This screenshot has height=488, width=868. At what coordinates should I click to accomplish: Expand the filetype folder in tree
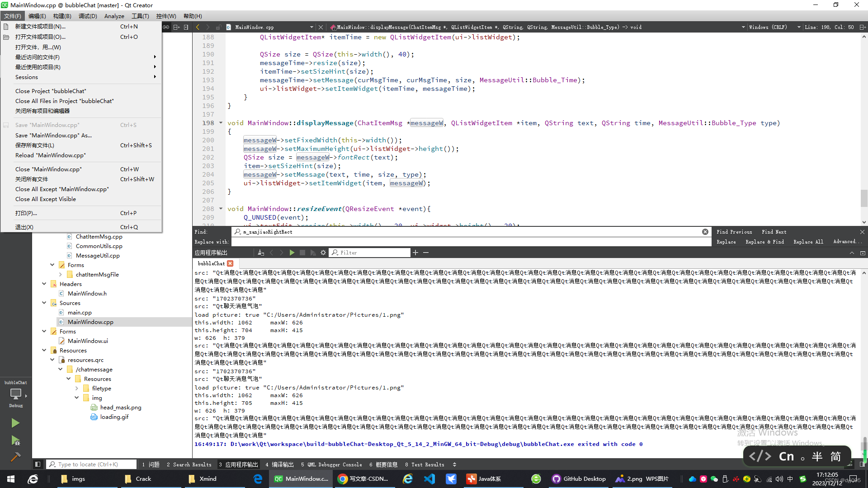coord(77,388)
